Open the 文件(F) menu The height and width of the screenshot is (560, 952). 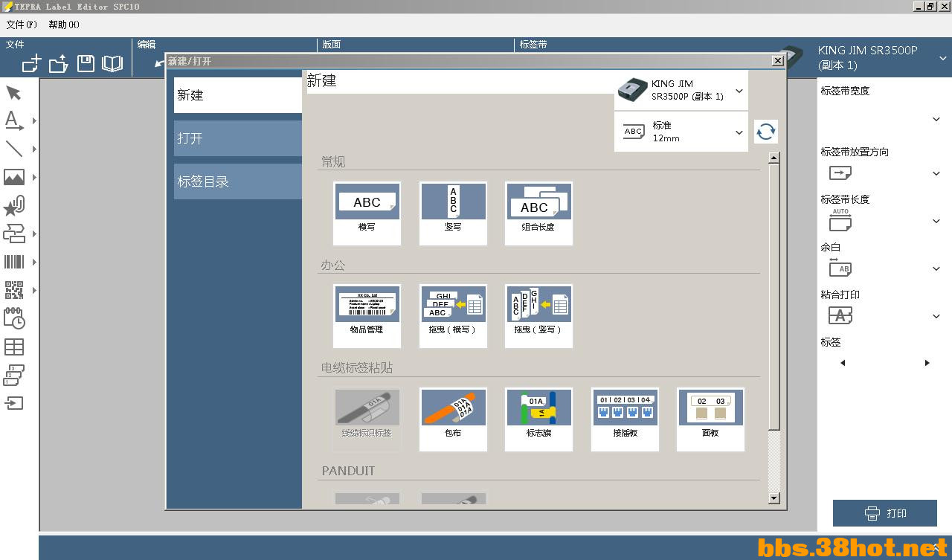pyautogui.click(x=21, y=25)
